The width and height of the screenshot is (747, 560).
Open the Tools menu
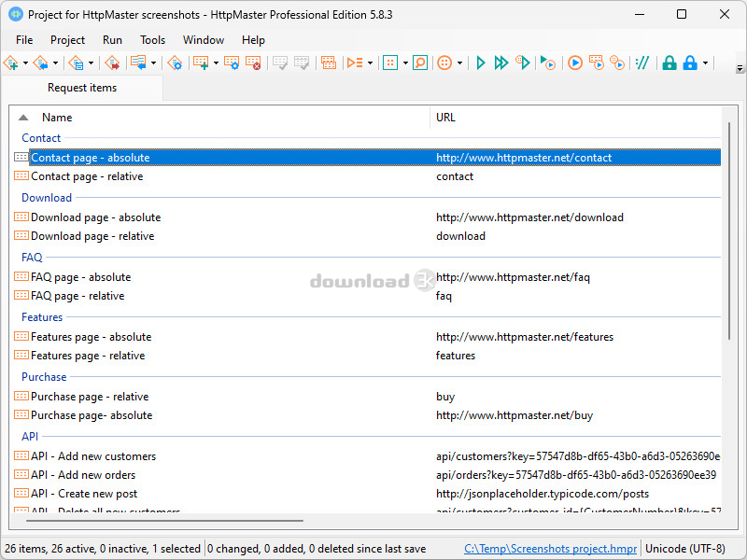tap(152, 40)
